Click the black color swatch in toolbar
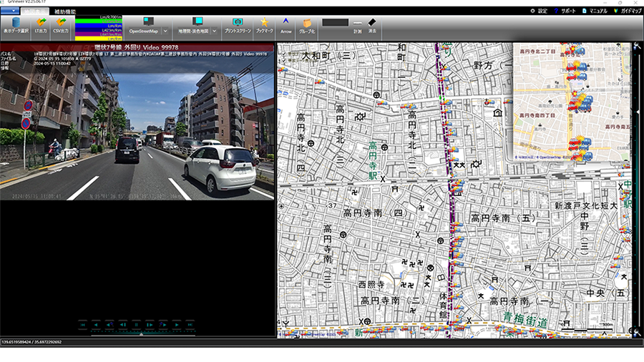The image size is (644, 362). (x=335, y=22)
